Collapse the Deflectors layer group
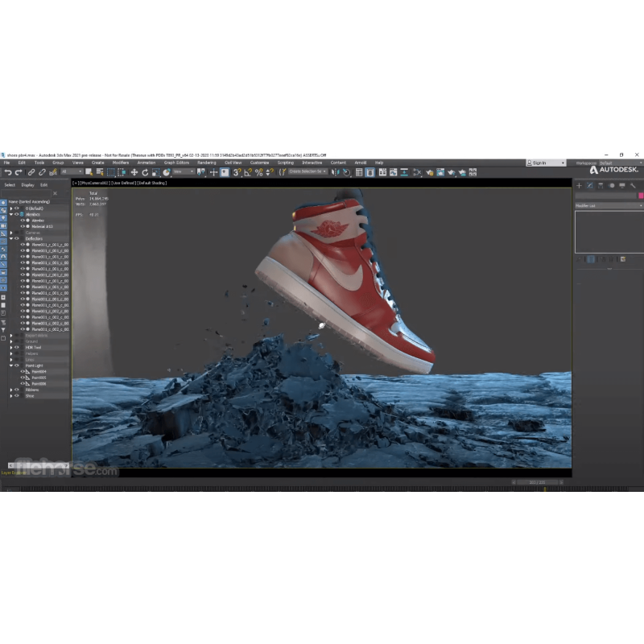 click(x=11, y=238)
